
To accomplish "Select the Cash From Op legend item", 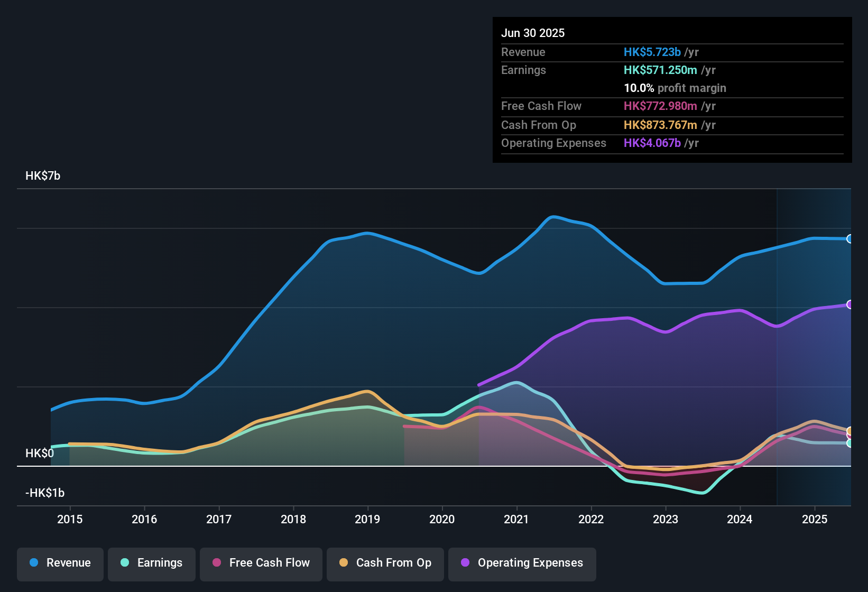I will [385, 563].
